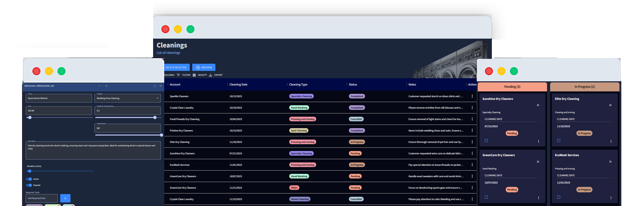The width and height of the screenshot is (644, 206).
Task: Check the checkbox on the Sunshine Dry Cleaners card
Action: [486, 140]
